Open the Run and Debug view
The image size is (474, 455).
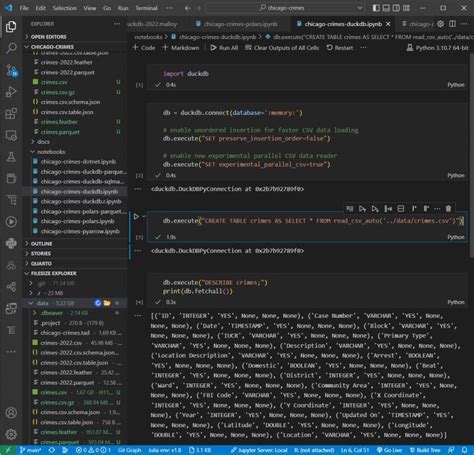click(11, 92)
